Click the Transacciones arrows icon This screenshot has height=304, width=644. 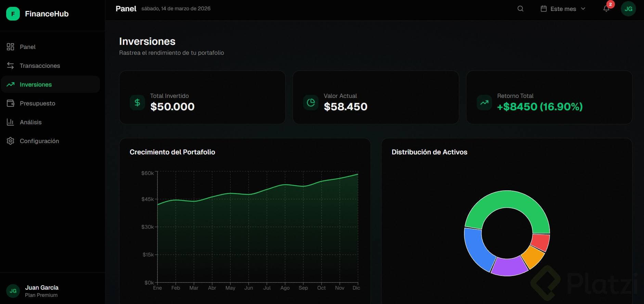coord(10,66)
